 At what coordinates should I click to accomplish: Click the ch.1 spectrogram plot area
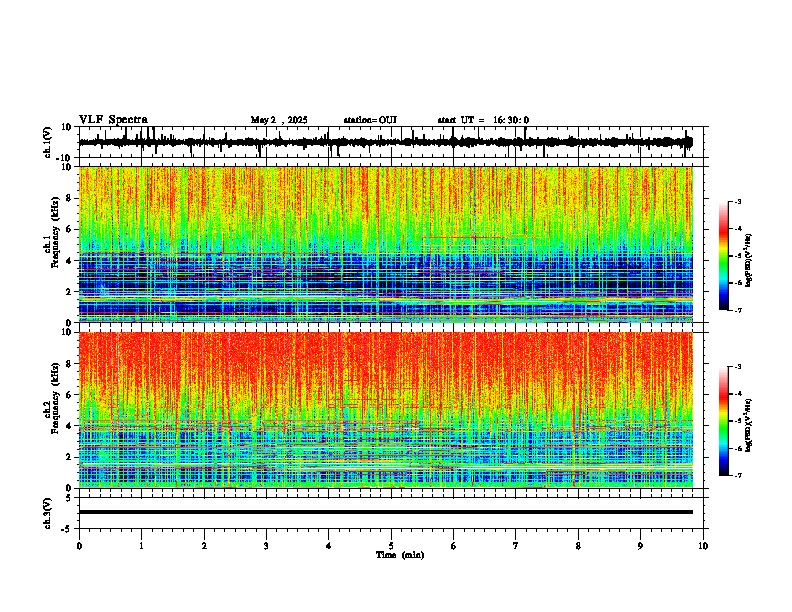[386, 244]
